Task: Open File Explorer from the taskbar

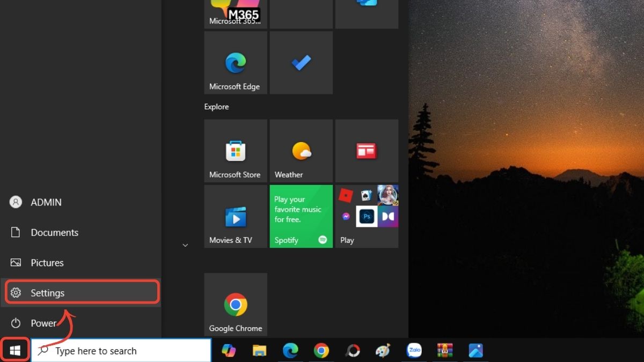Action: coord(260,351)
